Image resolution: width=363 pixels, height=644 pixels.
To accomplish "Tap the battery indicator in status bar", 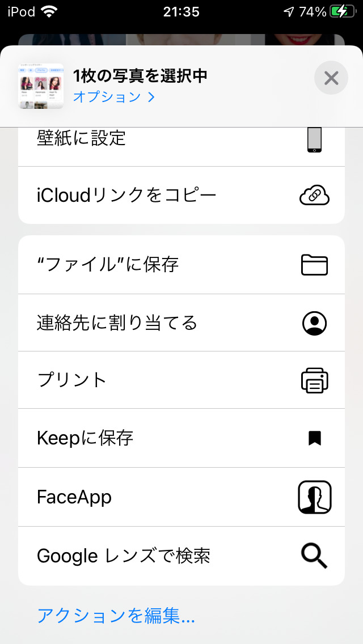I will [x=343, y=11].
